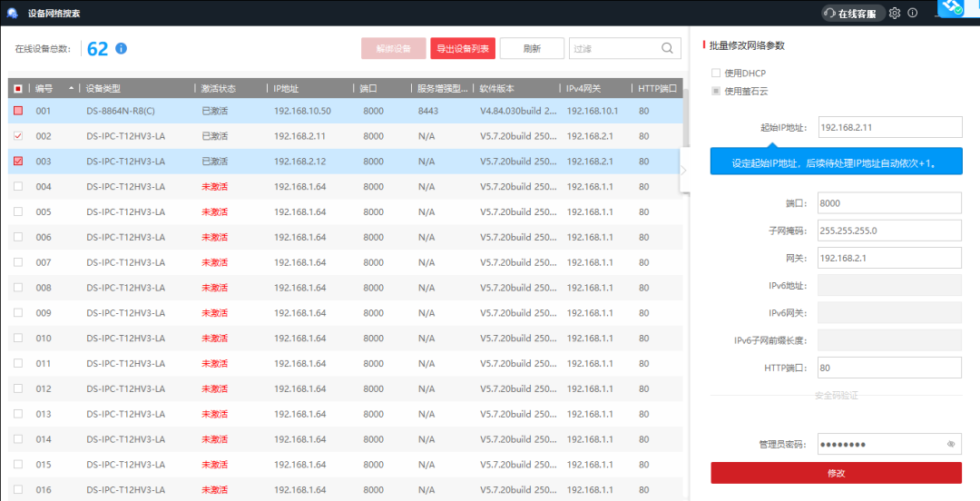The height and width of the screenshot is (501, 980).
Task: Click the app logo in title bar
Action: (x=13, y=13)
